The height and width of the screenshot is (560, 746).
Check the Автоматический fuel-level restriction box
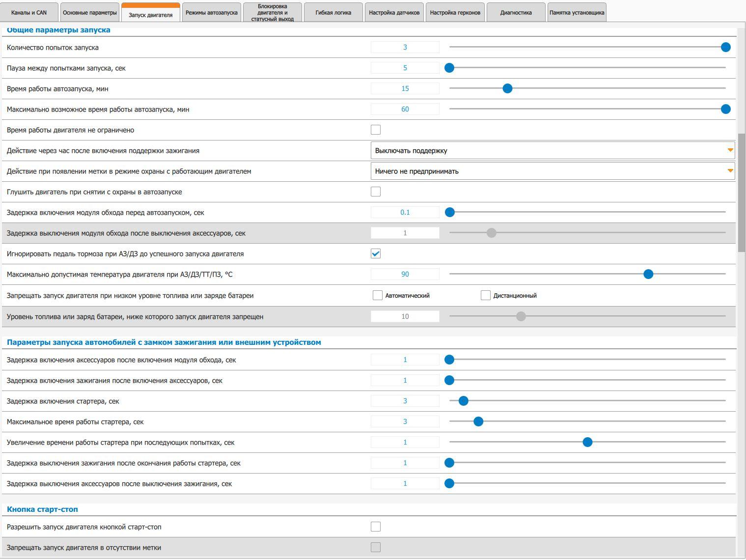coord(378,295)
